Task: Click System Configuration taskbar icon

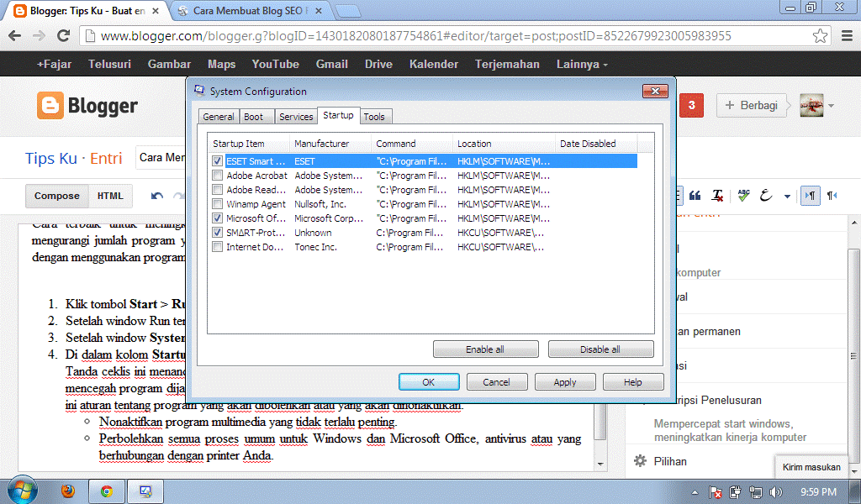Action: coord(145,491)
